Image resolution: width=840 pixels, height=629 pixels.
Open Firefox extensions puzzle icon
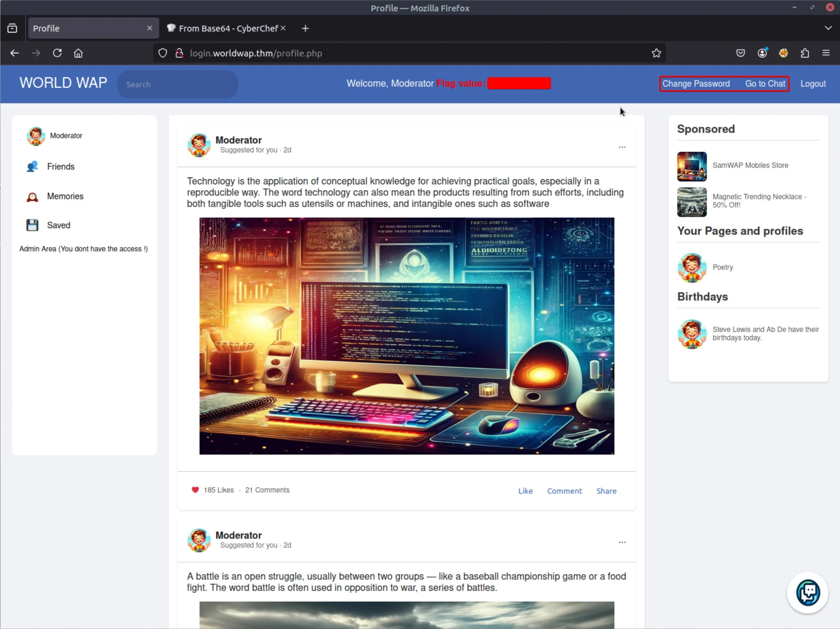805,53
